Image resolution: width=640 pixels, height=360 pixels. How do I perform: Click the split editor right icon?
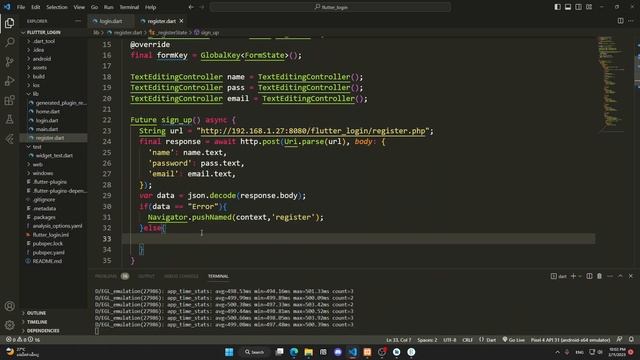point(620,21)
